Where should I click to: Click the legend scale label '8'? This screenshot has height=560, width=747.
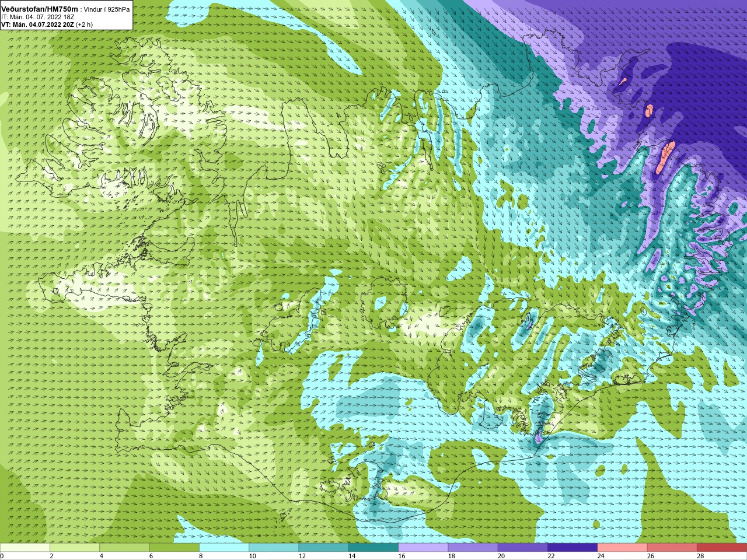201,556
